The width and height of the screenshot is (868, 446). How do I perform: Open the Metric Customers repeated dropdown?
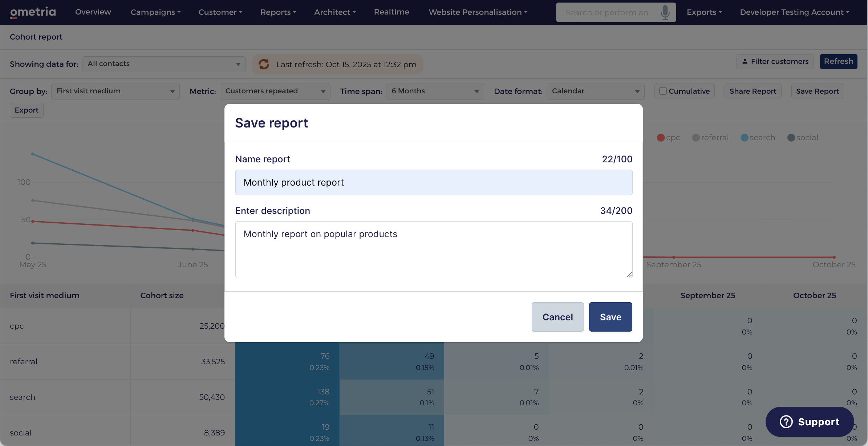pyautogui.click(x=275, y=91)
